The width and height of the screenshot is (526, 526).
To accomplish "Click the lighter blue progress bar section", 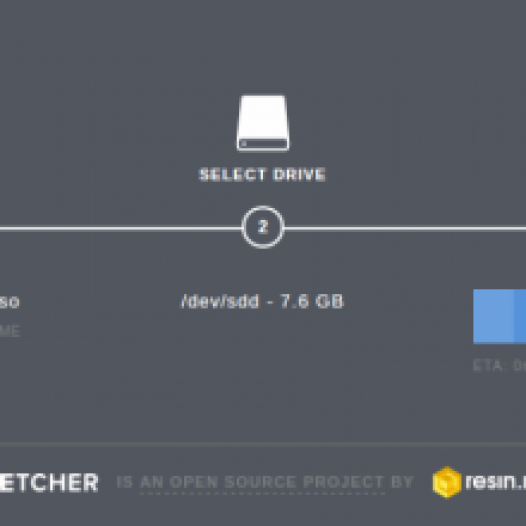I will pos(493,316).
